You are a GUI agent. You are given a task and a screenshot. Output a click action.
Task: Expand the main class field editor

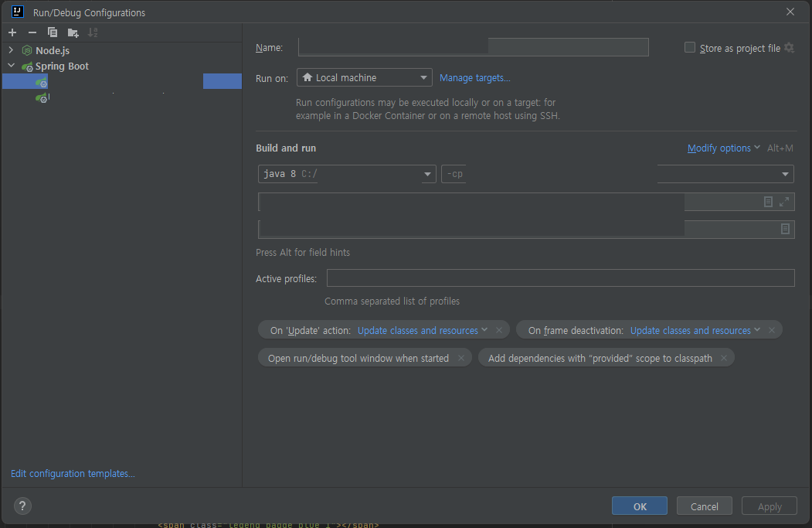click(x=784, y=202)
